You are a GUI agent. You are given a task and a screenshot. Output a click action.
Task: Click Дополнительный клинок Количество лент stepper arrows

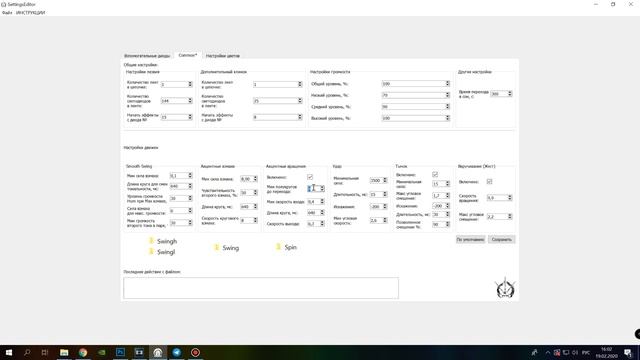pos(300,84)
